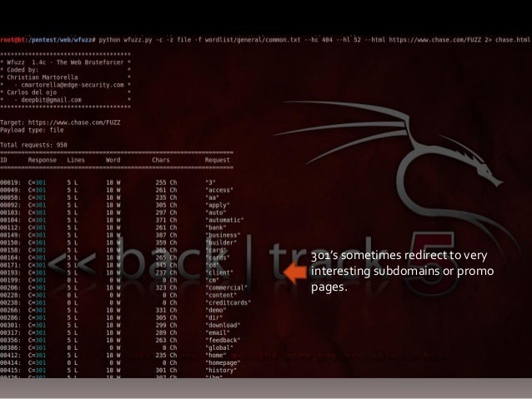Viewport: 532px width, 399px height.
Task: Click the "331 Ch" chars value
Action: pos(166,310)
